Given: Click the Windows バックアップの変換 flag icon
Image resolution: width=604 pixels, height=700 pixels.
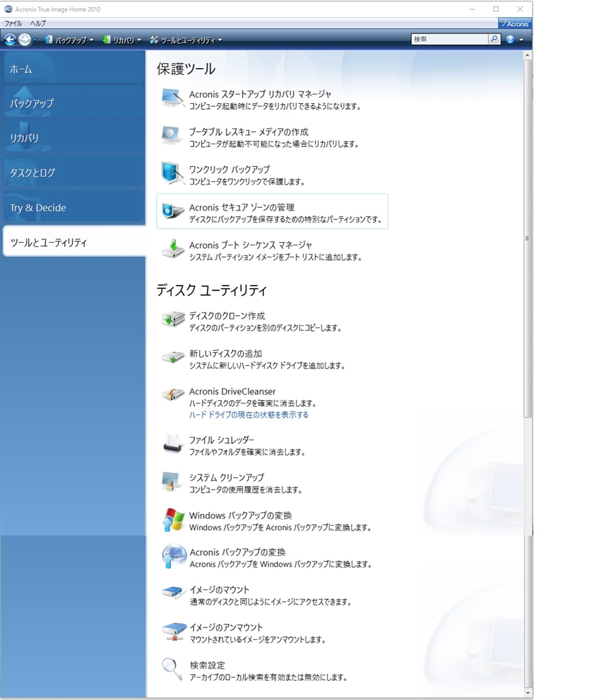Looking at the screenshot, I should pyautogui.click(x=173, y=520).
